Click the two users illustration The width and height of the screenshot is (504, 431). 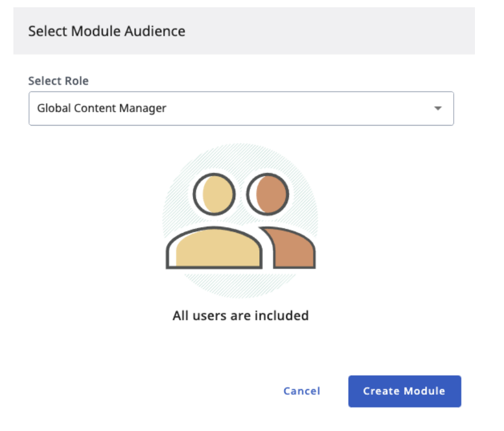(x=240, y=221)
